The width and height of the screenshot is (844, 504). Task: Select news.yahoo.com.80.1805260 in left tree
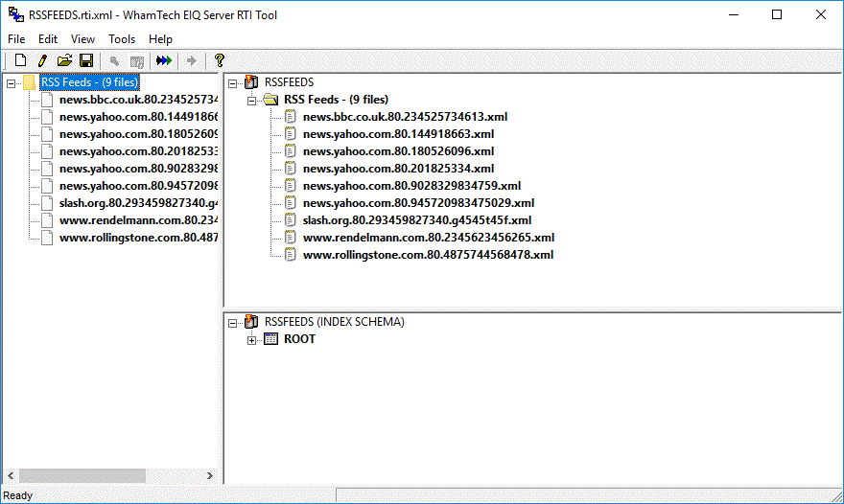click(138, 134)
